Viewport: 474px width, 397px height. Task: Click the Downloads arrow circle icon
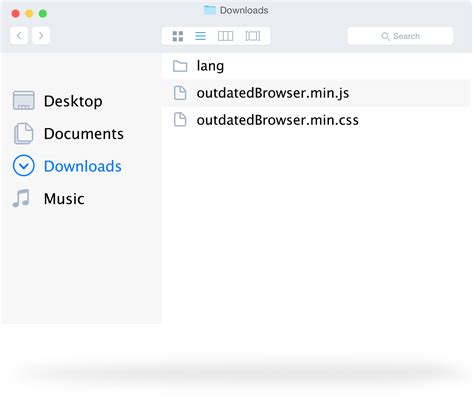[23, 166]
